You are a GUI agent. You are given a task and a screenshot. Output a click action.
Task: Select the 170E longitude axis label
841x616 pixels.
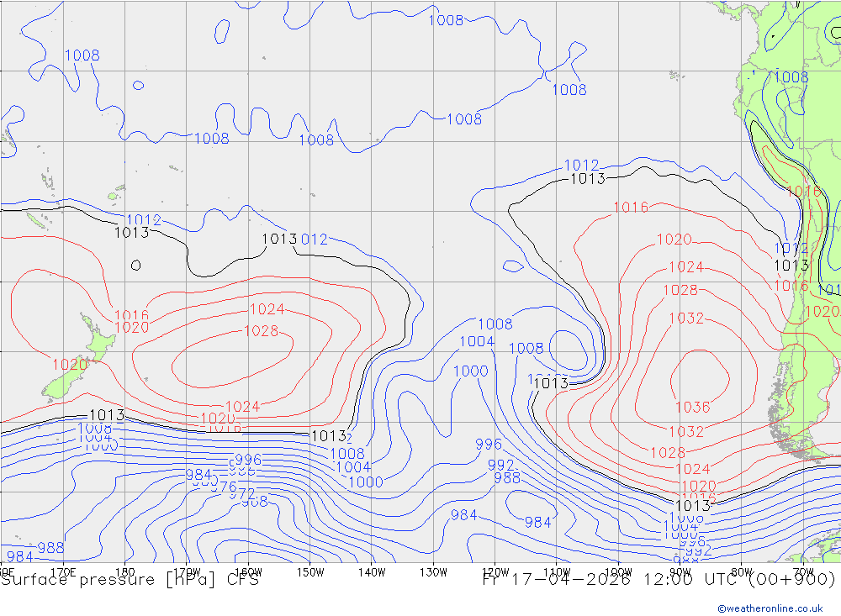63,572
